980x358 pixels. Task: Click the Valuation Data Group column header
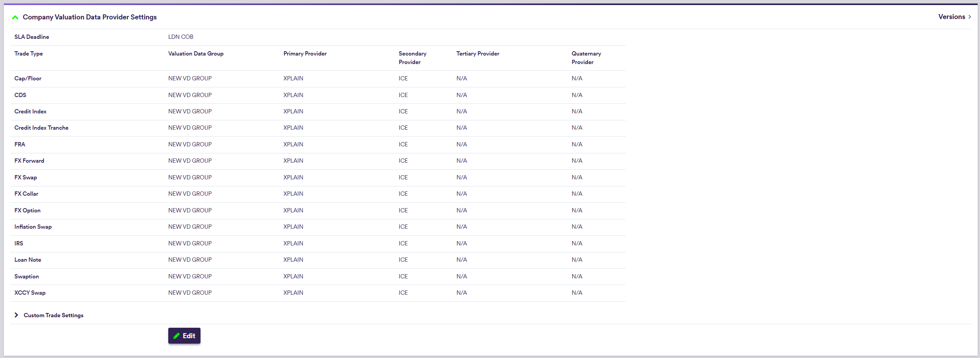pos(195,54)
